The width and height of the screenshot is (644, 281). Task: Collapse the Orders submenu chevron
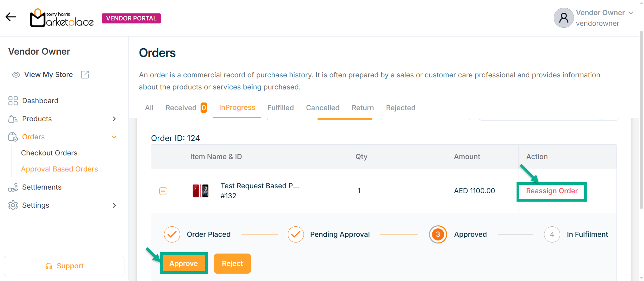pyautogui.click(x=114, y=137)
